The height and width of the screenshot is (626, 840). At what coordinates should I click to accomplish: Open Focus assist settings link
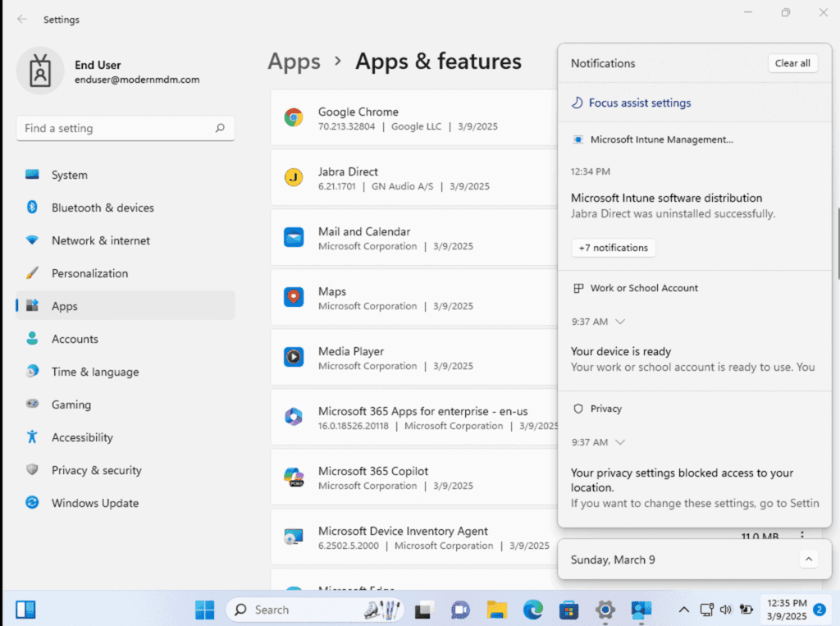coord(639,103)
